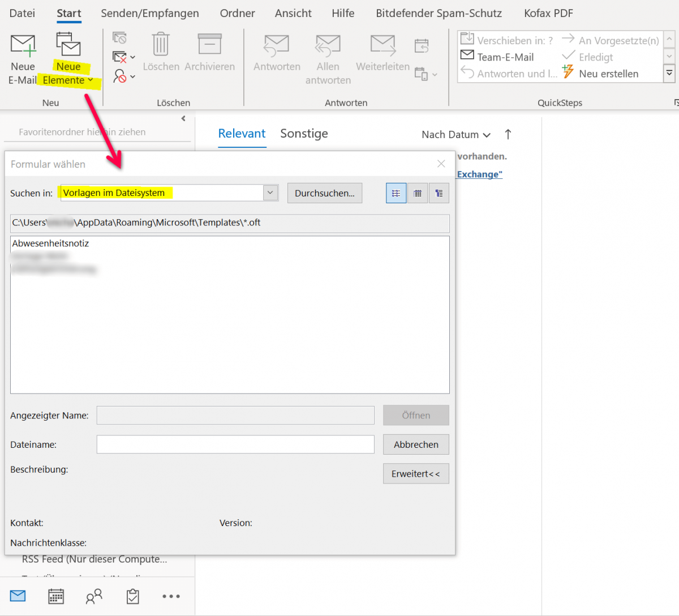
Task: Switch to the Senden/Empfangen tab
Action: point(149,13)
